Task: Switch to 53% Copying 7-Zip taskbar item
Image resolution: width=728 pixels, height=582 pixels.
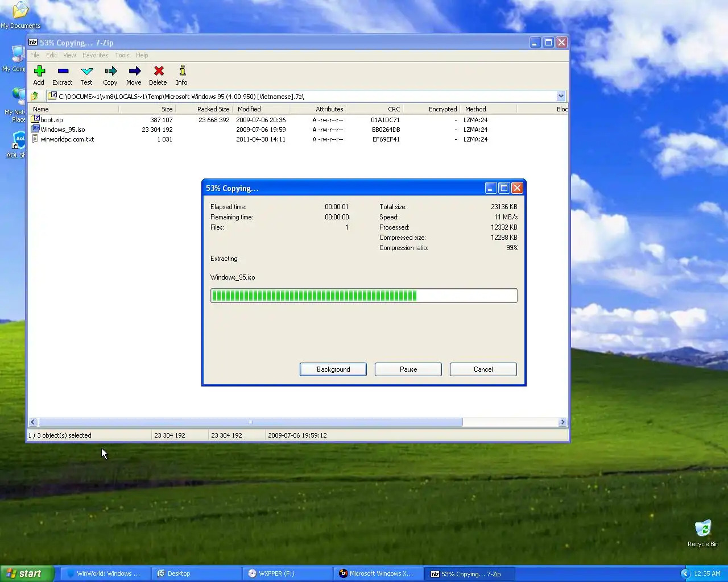Action: pyautogui.click(x=470, y=573)
